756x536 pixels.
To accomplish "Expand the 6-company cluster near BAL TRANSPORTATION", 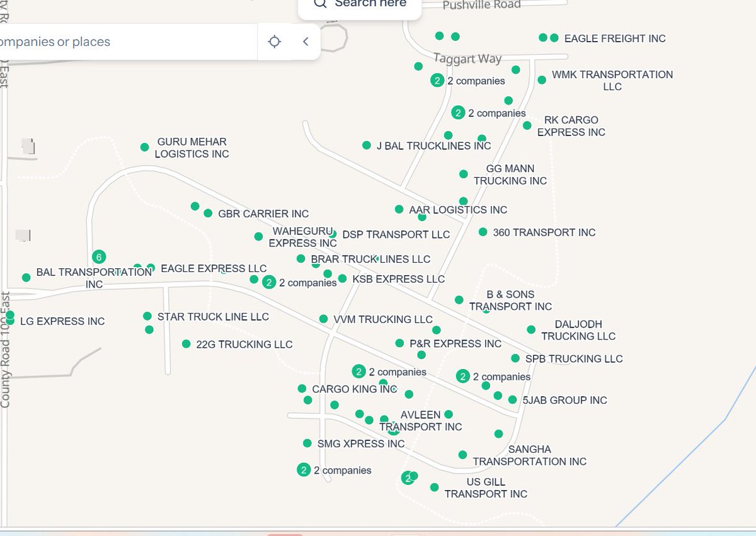I will pyautogui.click(x=99, y=257).
